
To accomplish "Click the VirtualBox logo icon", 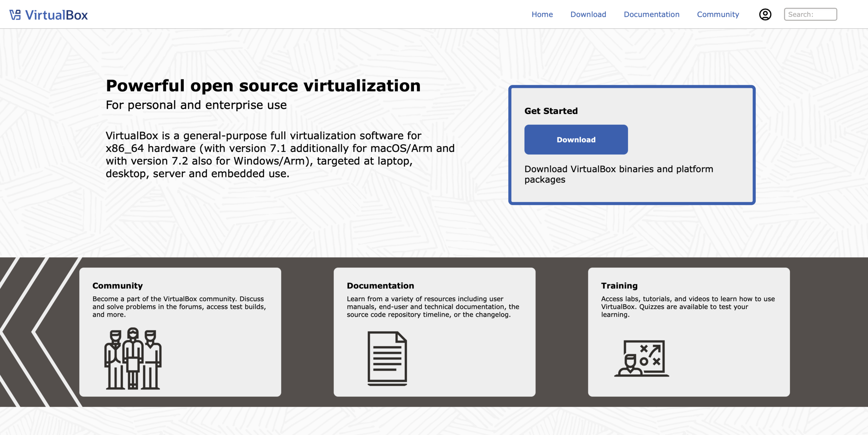I will coord(15,15).
